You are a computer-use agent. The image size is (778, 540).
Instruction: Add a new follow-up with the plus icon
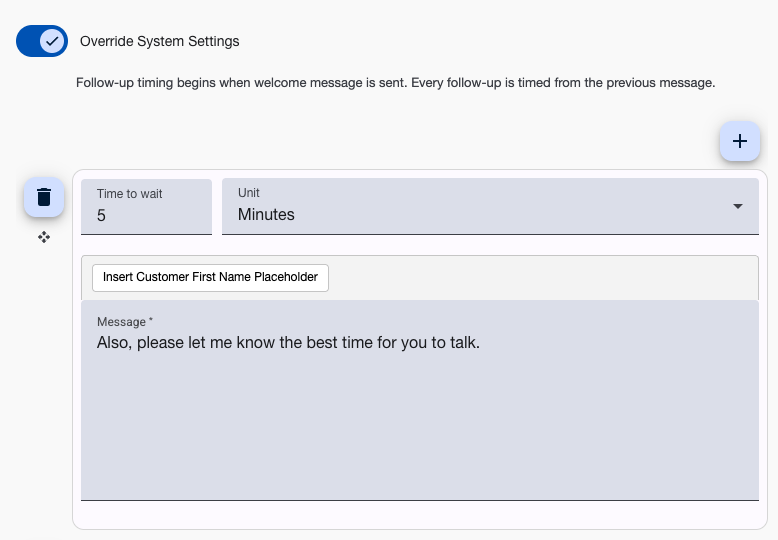[x=740, y=141]
